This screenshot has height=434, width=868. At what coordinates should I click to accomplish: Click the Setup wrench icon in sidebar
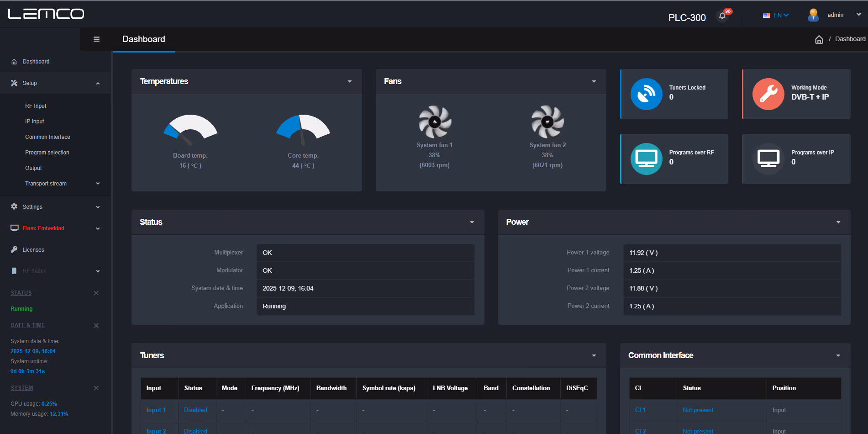[x=14, y=83]
